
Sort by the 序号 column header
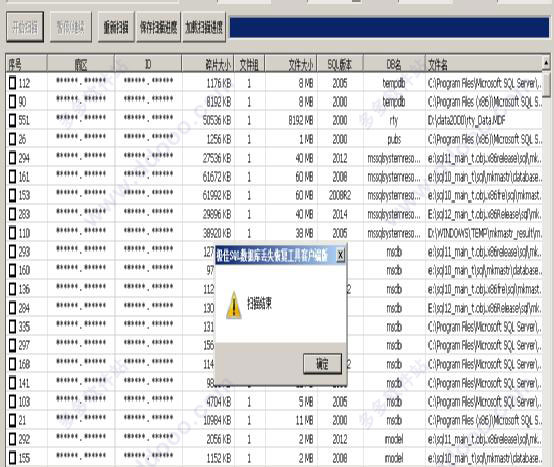pos(26,64)
